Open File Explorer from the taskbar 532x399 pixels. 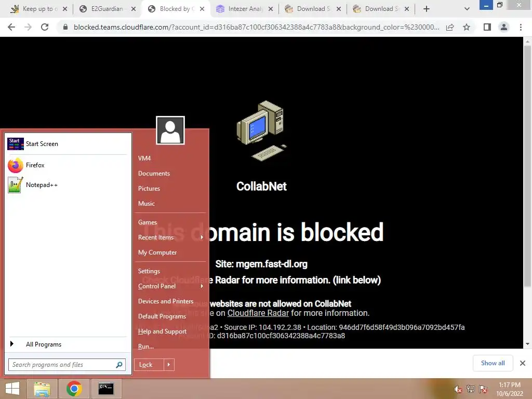point(42,389)
